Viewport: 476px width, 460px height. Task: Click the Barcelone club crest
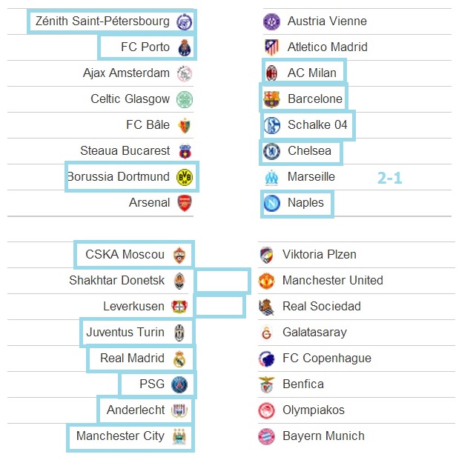(271, 99)
